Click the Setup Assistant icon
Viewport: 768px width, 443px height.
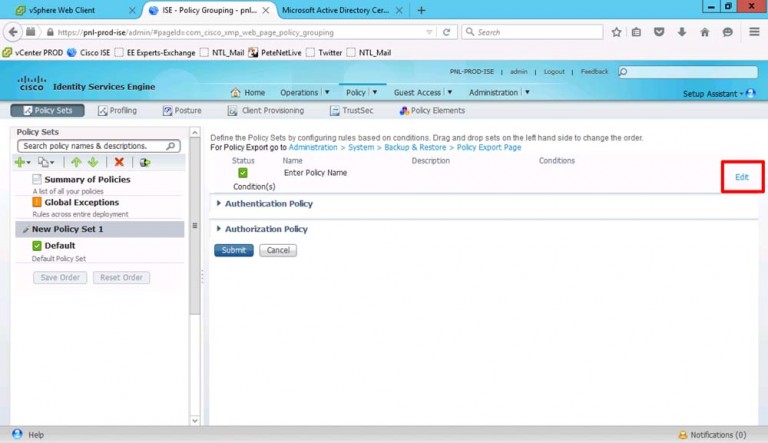click(750, 93)
